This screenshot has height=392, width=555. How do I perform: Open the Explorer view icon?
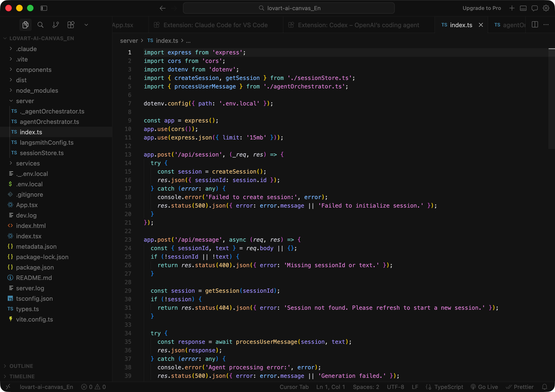pyautogui.click(x=25, y=25)
